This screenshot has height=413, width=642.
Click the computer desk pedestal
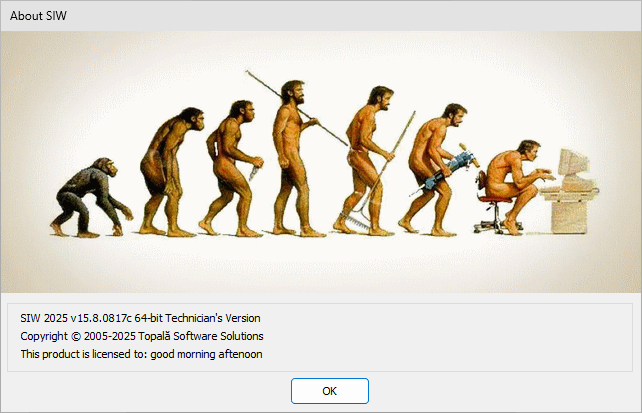pos(569,217)
